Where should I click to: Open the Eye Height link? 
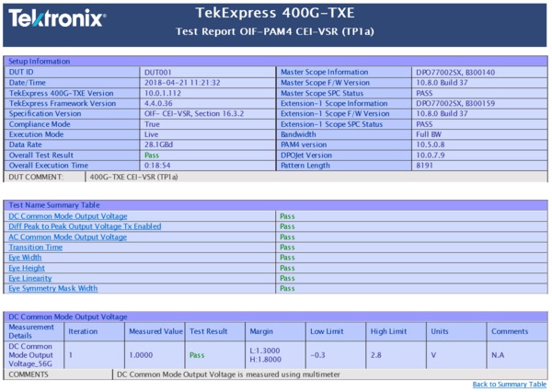(27, 268)
